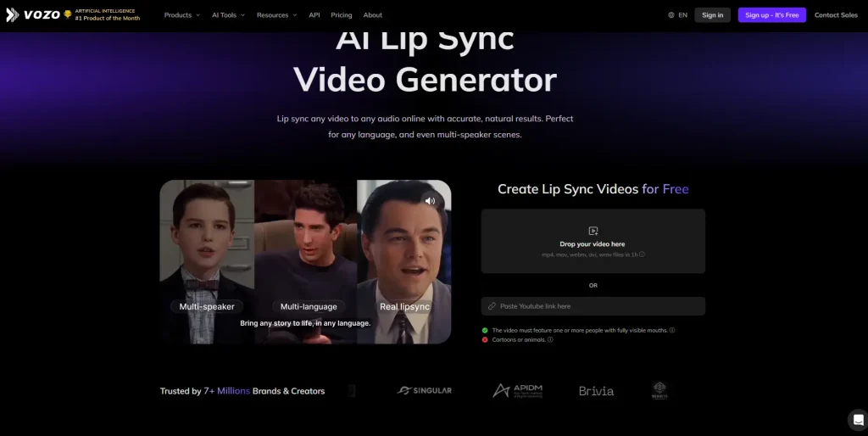This screenshot has width=868, height=436.
Task: Go to the Pricing page
Action: pos(341,15)
